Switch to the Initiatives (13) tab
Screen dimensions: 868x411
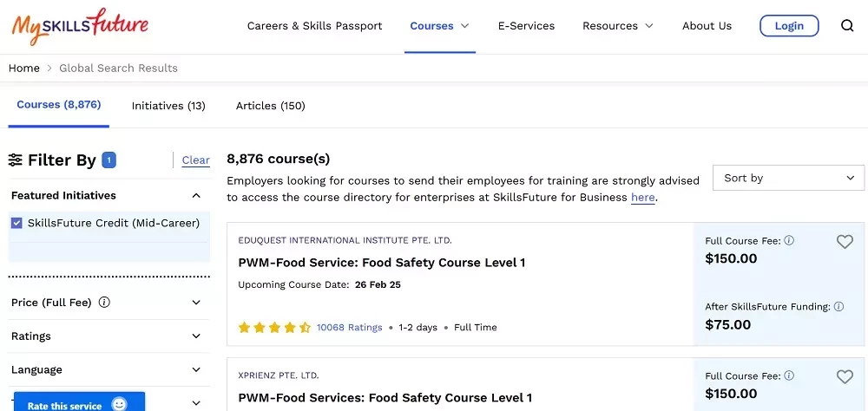[x=168, y=106]
